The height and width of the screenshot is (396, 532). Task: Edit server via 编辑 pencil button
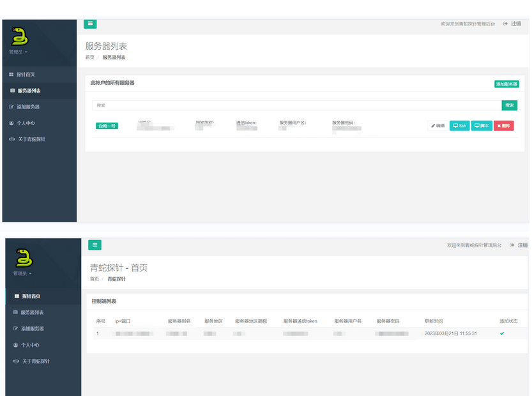(x=437, y=126)
